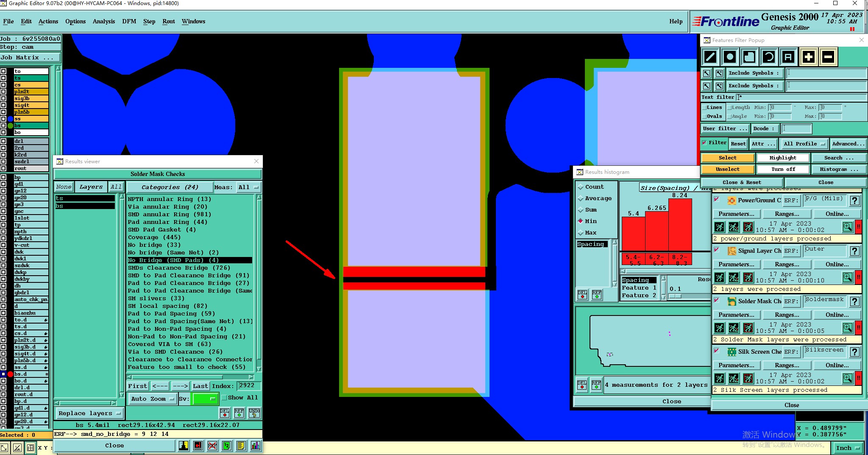This screenshot has width=868, height=455.
Task: Run Solder Mask Checks with the first runner icon
Action: tap(720, 328)
